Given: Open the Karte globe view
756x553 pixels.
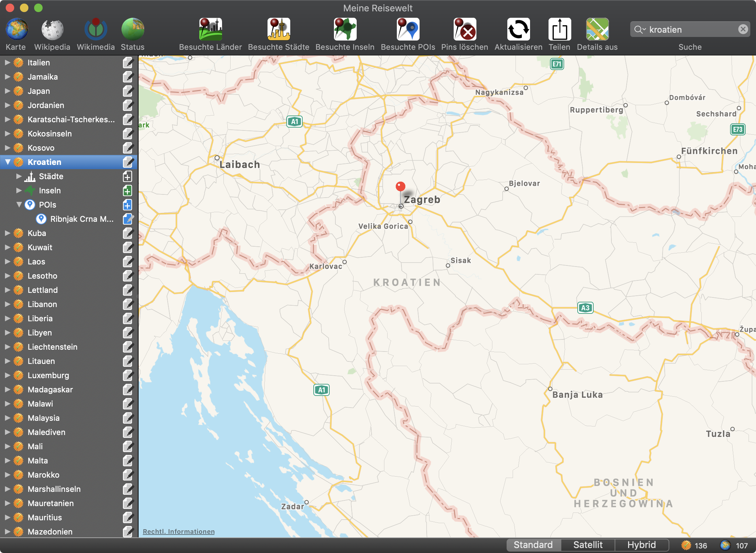Looking at the screenshot, I should [16, 29].
